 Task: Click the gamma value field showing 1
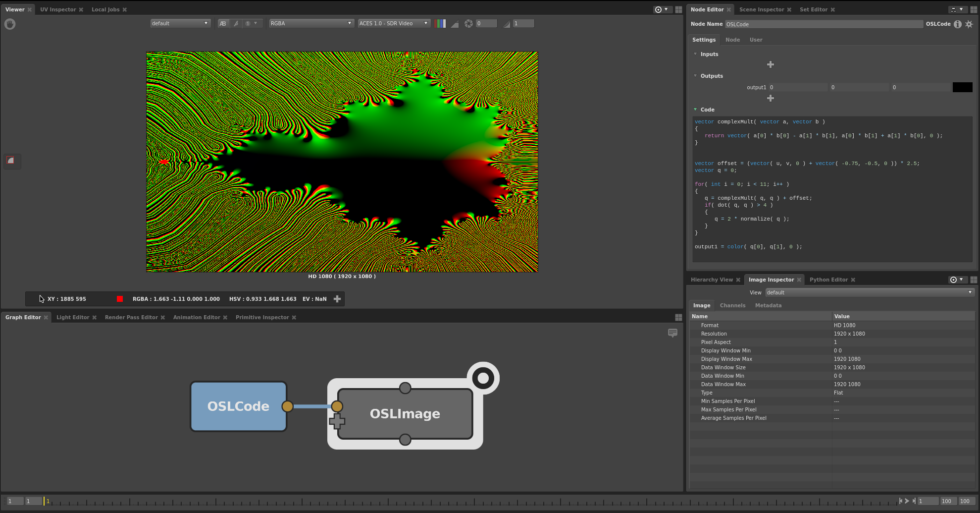coord(523,23)
